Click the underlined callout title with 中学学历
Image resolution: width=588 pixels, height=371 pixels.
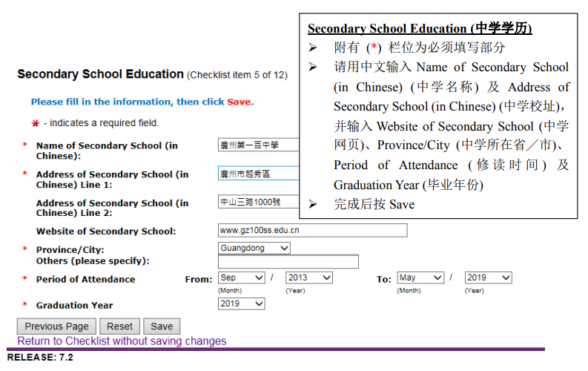coord(420,29)
